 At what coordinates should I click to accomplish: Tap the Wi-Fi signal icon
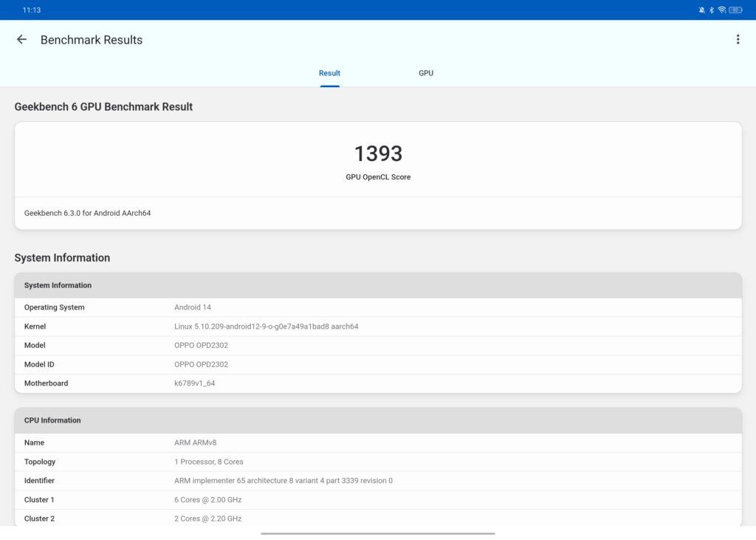722,10
